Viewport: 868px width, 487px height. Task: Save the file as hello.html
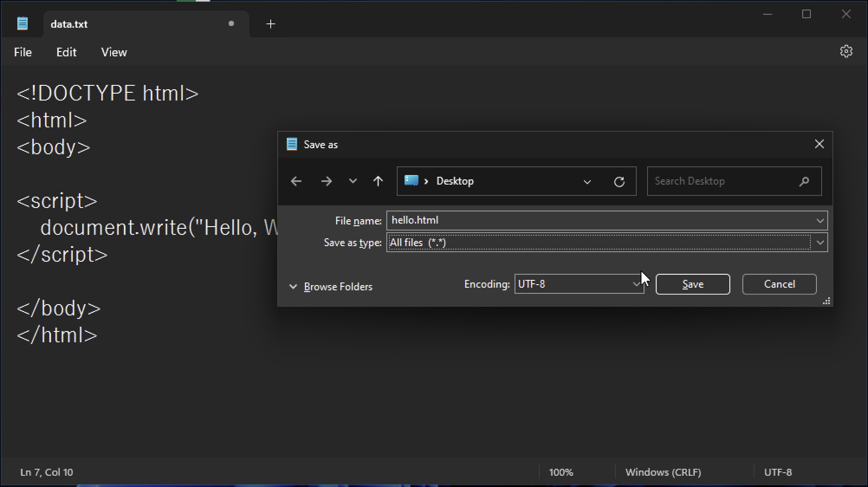pos(692,284)
